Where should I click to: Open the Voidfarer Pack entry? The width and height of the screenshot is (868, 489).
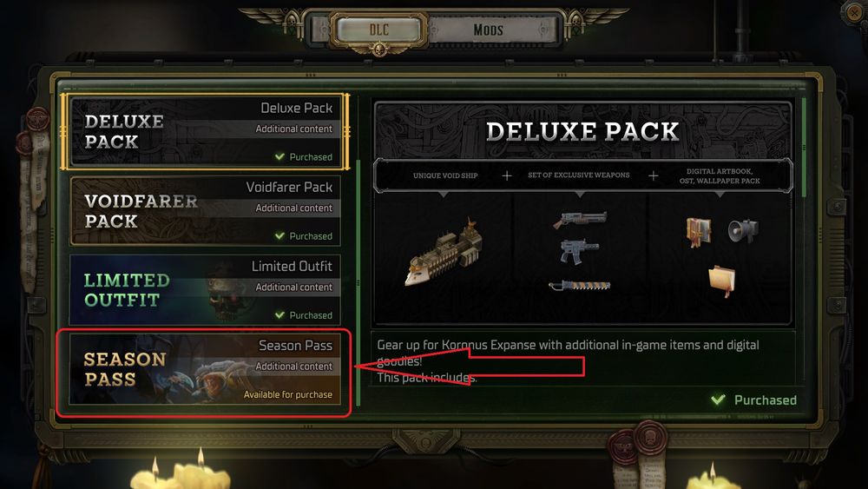(206, 210)
